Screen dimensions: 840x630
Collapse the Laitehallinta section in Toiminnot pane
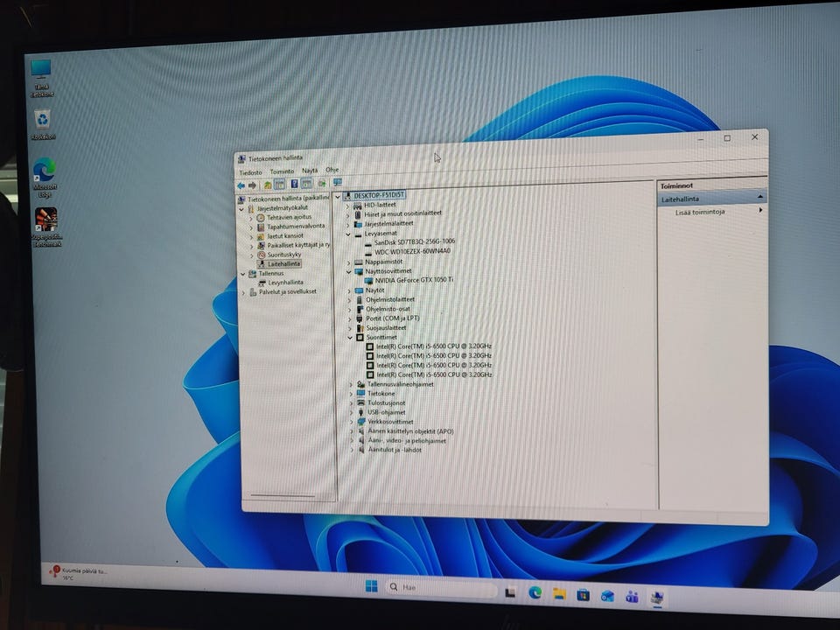coord(760,197)
